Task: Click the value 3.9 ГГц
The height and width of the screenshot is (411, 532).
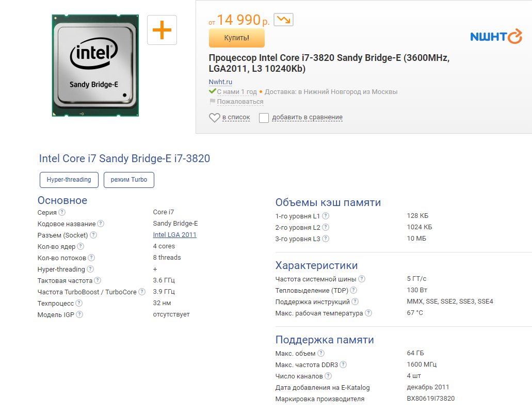Action: [x=164, y=292]
